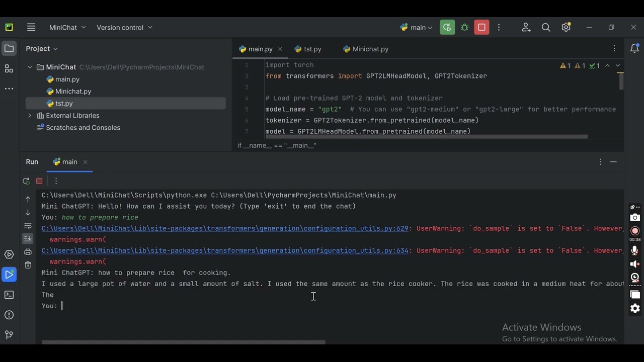Open more options beside Run panel stop

coord(56,181)
